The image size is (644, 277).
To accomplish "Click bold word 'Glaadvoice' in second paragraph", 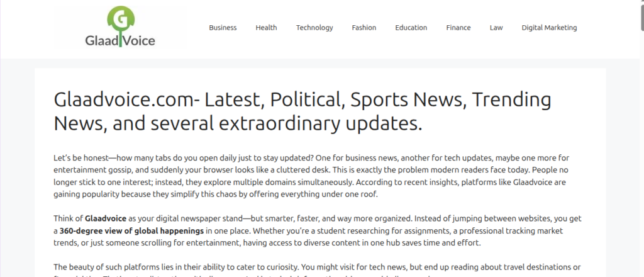I will click(x=106, y=218).
